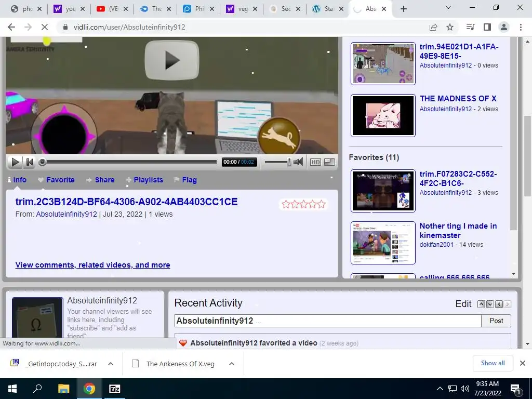Image resolution: width=532 pixels, height=399 pixels.
Task: Click the Absoluteinfinity912 channel avatar image
Action: [37, 317]
